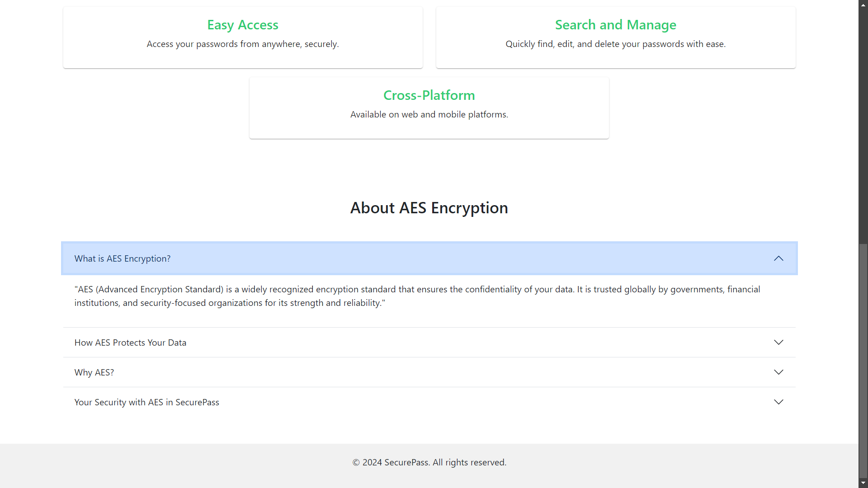Expand Your Security with AES in SecurePass chevron
The image size is (868, 488).
tap(778, 402)
